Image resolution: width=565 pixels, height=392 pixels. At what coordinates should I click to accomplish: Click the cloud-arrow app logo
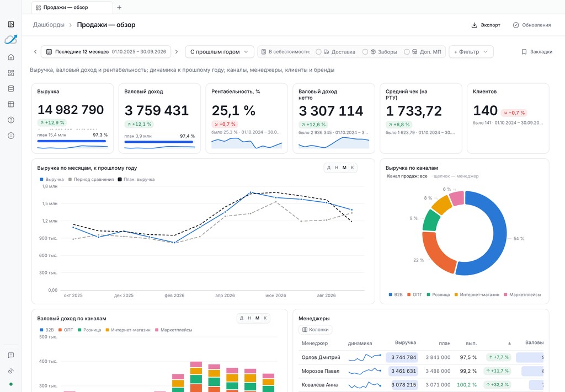click(11, 40)
